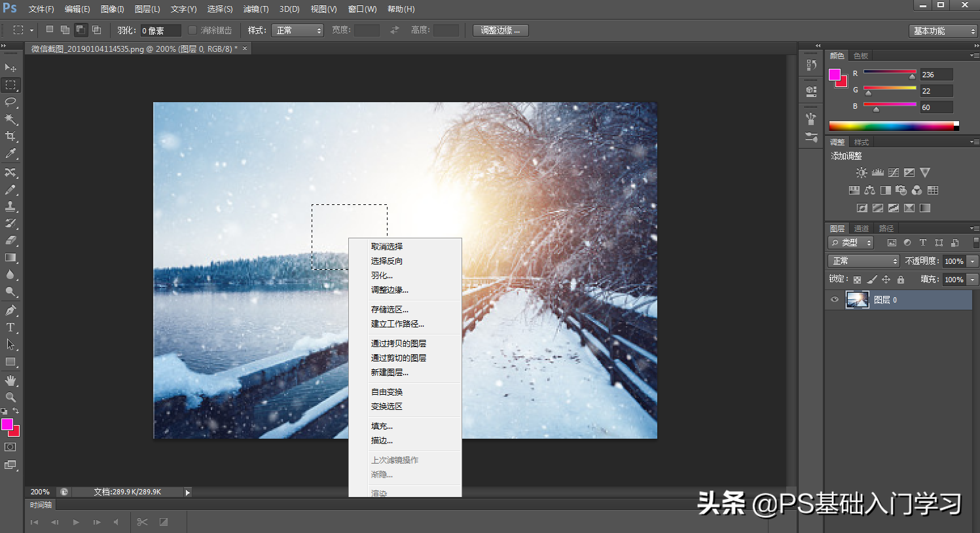Close the document tab
Viewport: 980px width, 533px height.
click(x=245, y=48)
